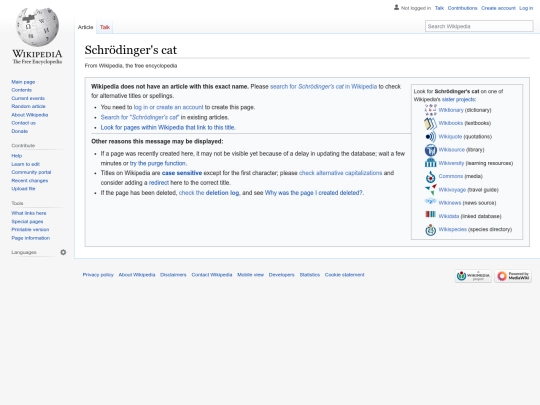This screenshot has width=540, height=405.
Task: Click the Wikiquote icon
Action: tap(430, 137)
